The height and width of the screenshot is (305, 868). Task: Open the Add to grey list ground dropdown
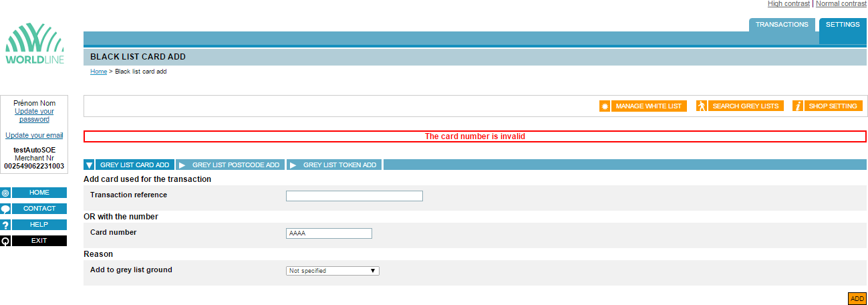333,271
